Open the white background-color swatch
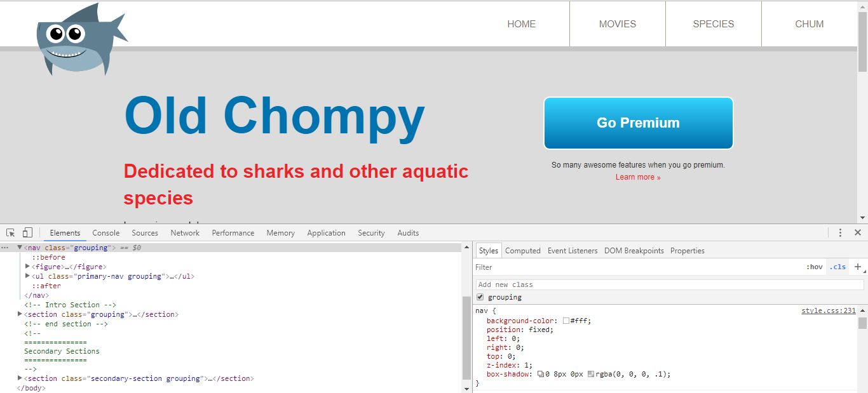 (566, 321)
